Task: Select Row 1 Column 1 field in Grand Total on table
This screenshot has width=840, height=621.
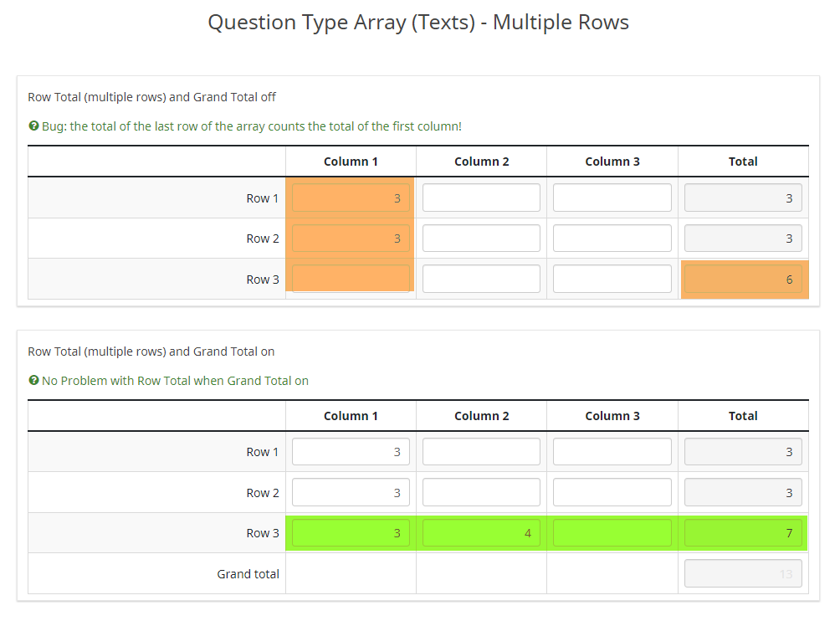Action: point(351,452)
